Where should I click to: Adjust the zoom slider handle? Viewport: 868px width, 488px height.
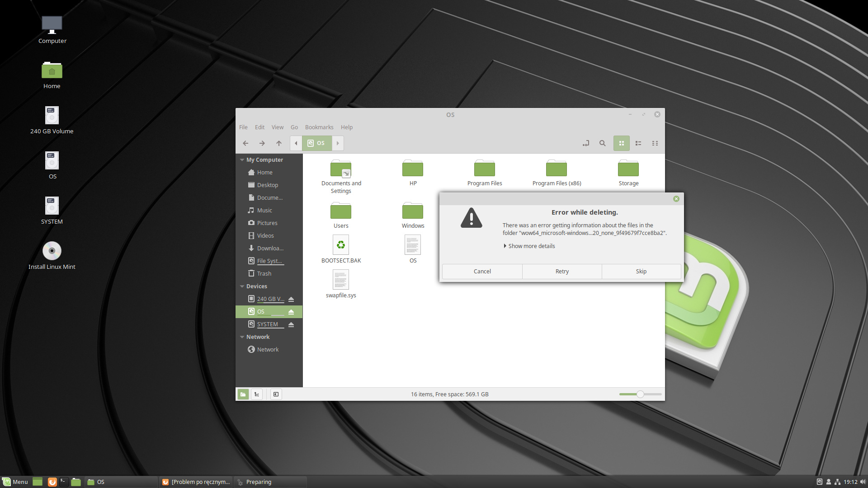pyautogui.click(x=640, y=394)
